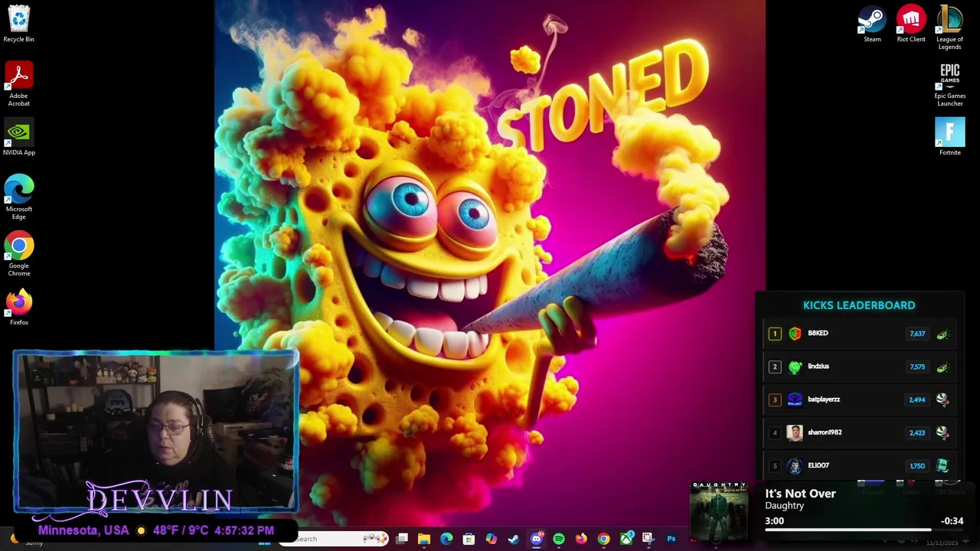Switch to Discord in the taskbar
The image size is (980, 551).
[x=536, y=539]
